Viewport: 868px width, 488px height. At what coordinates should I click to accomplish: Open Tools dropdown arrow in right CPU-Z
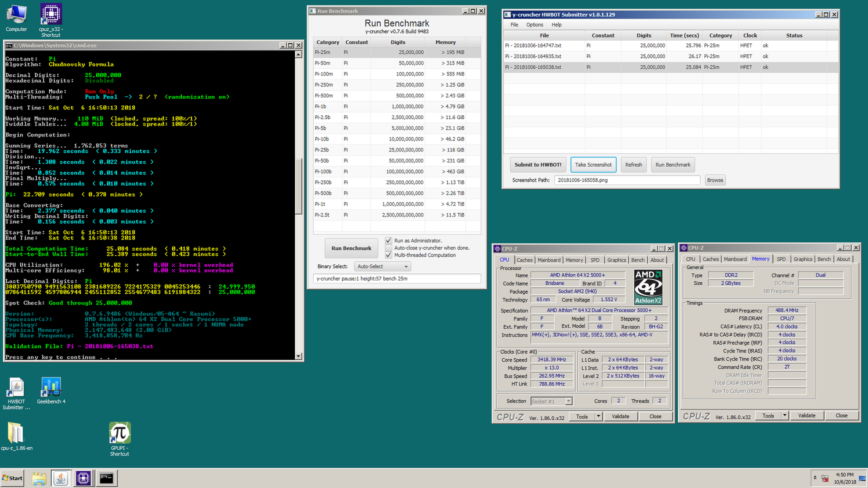[x=785, y=415]
